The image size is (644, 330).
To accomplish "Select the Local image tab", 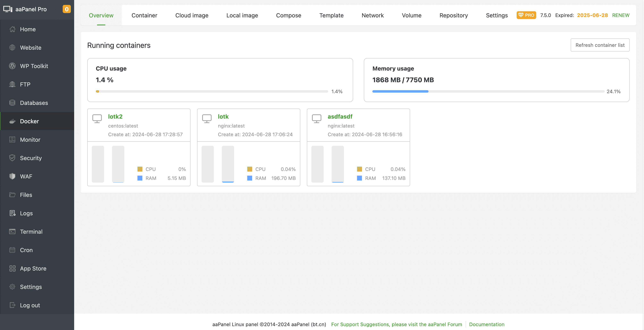I will tap(242, 15).
